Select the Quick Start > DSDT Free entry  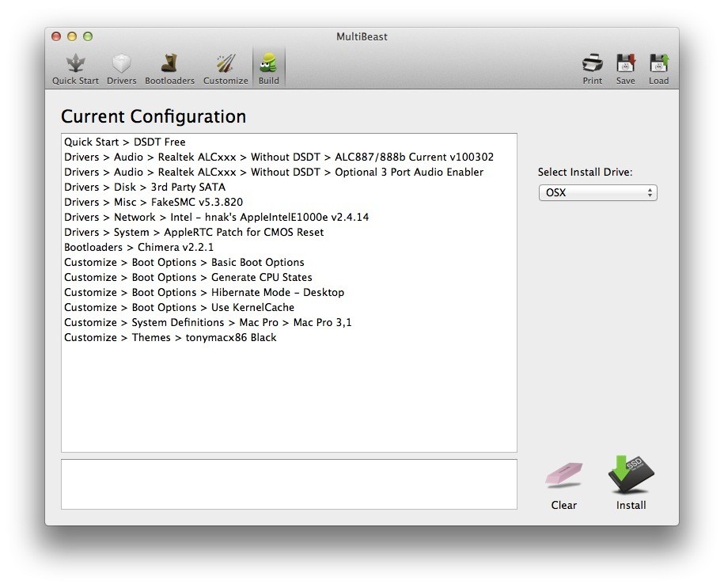(125, 142)
